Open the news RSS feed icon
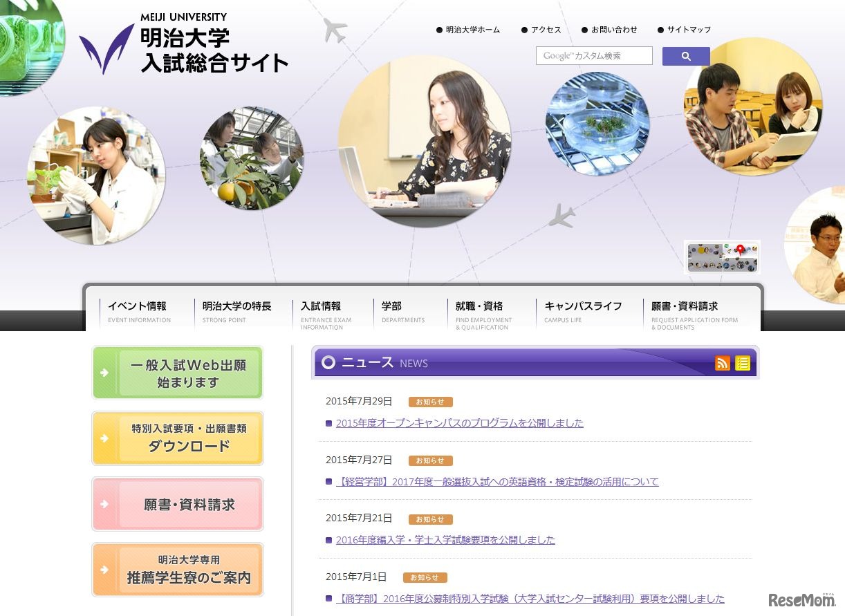This screenshot has width=845, height=616. point(723,363)
